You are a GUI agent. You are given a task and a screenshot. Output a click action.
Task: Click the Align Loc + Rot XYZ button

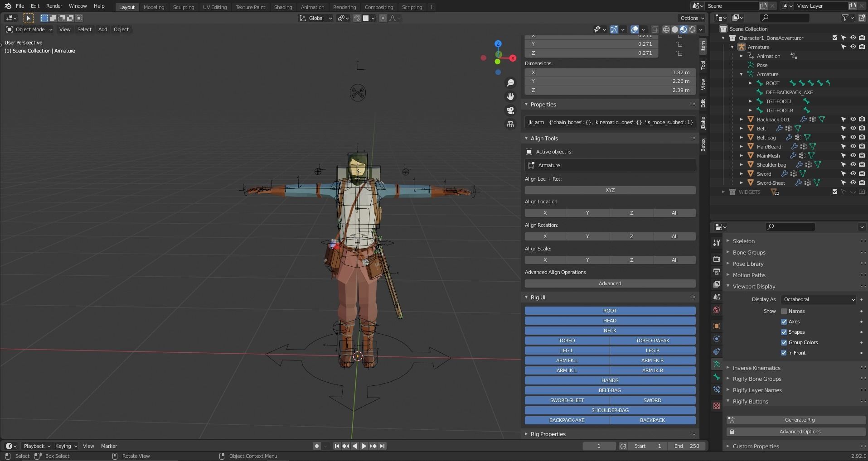coord(610,190)
